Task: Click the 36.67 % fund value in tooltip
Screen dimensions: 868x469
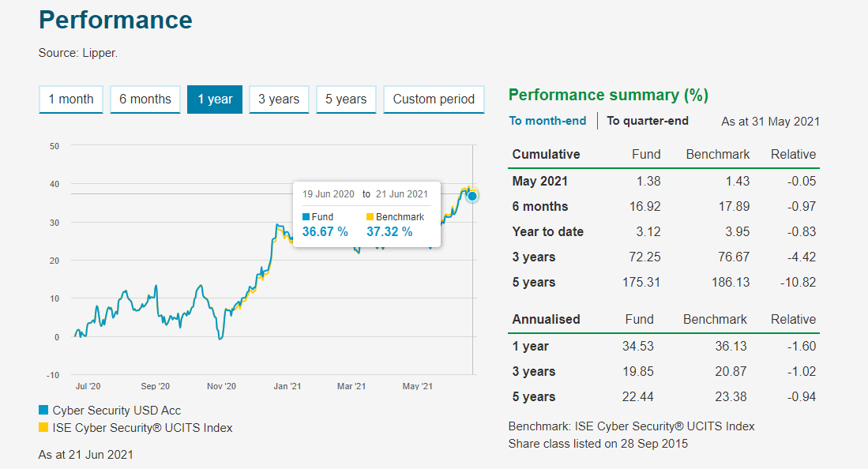Action: (x=325, y=231)
